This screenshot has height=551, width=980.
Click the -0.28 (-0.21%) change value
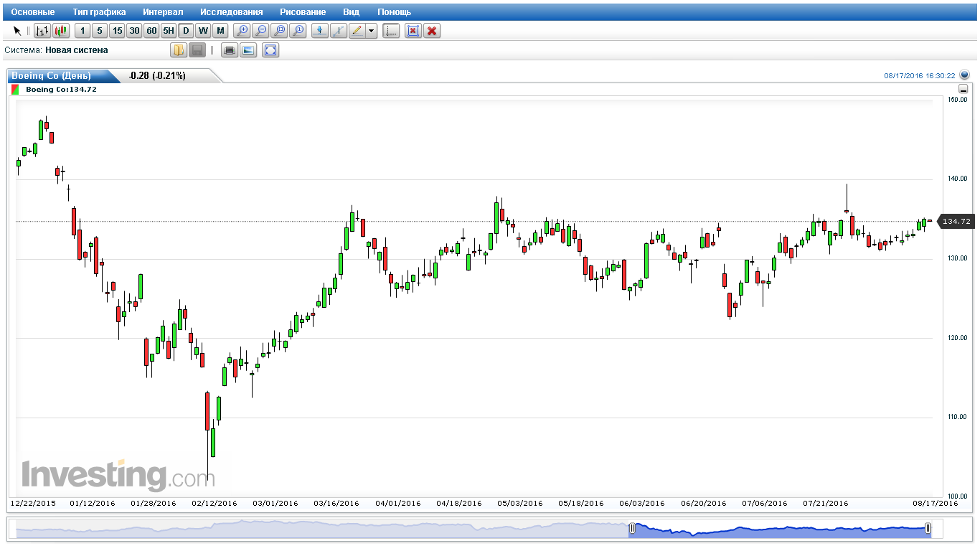[157, 75]
